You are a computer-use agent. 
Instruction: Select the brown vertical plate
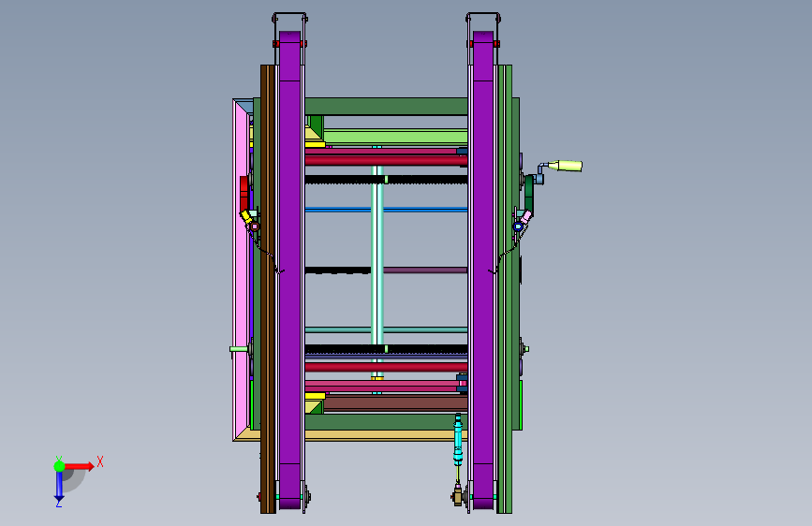(x=268, y=289)
